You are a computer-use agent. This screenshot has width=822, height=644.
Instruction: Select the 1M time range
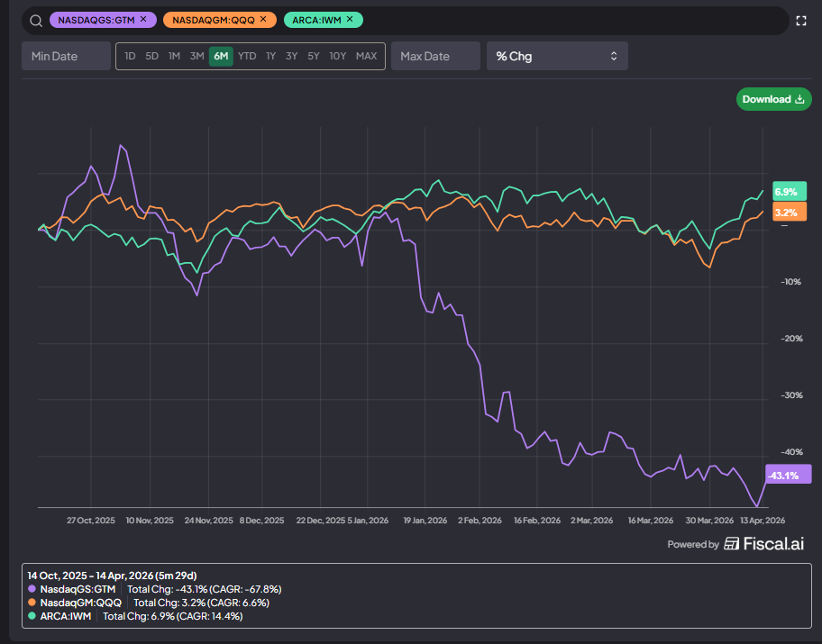[x=174, y=56]
